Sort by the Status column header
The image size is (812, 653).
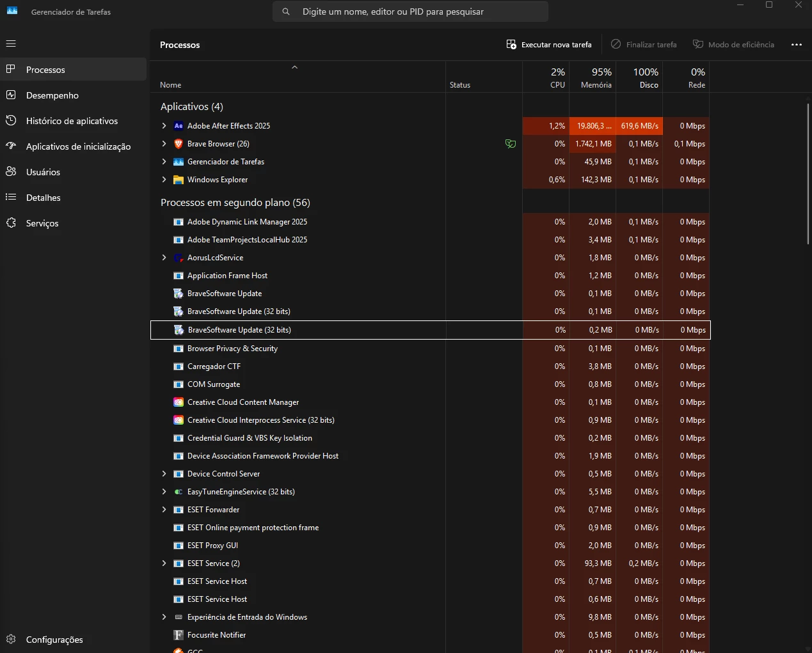pyautogui.click(x=484, y=77)
